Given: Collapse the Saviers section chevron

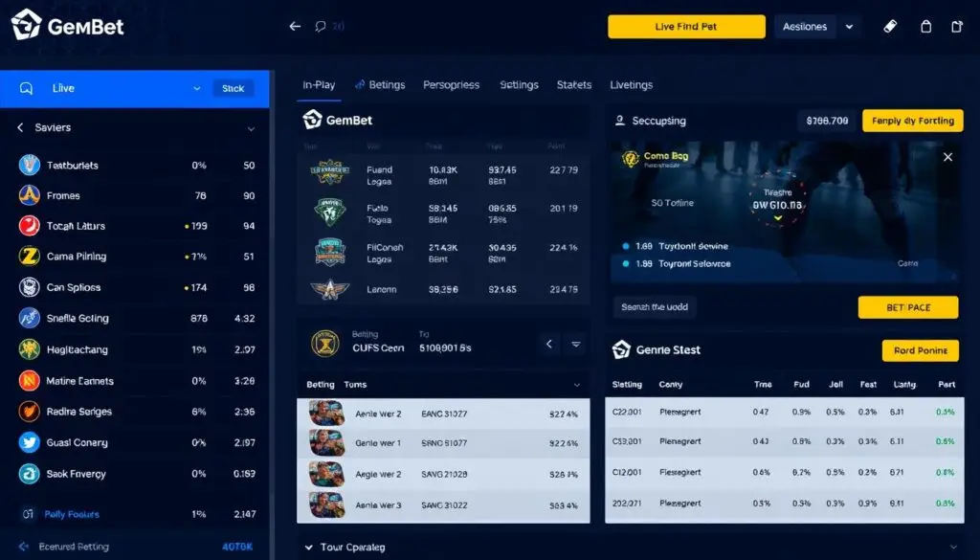Looking at the screenshot, I should tap(252, 127).
